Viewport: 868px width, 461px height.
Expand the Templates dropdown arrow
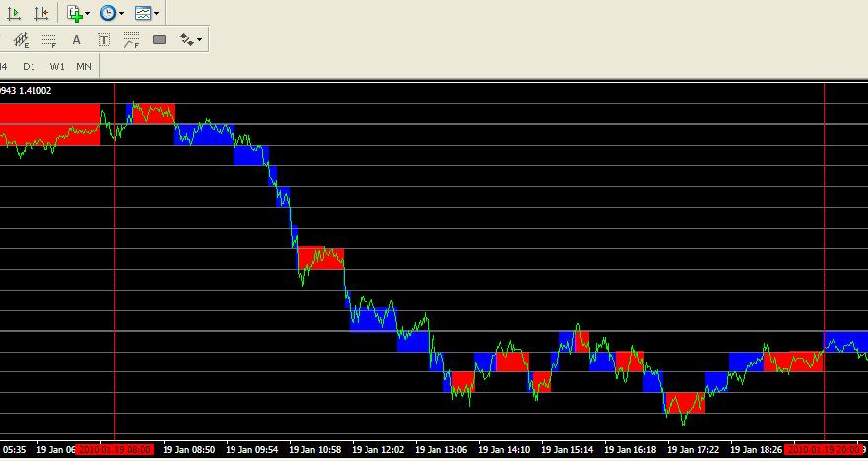pyautogui.click(x=156, y=13)
